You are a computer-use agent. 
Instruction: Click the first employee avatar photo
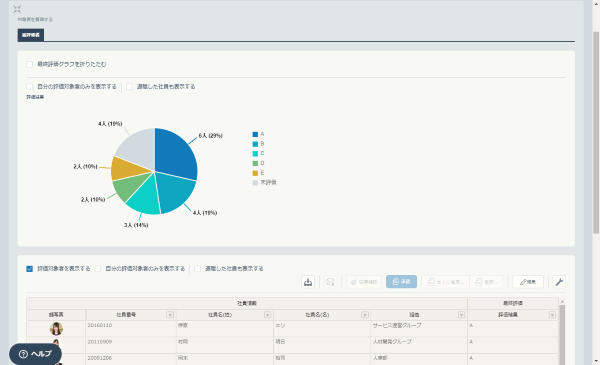click(x=56, y=329)
